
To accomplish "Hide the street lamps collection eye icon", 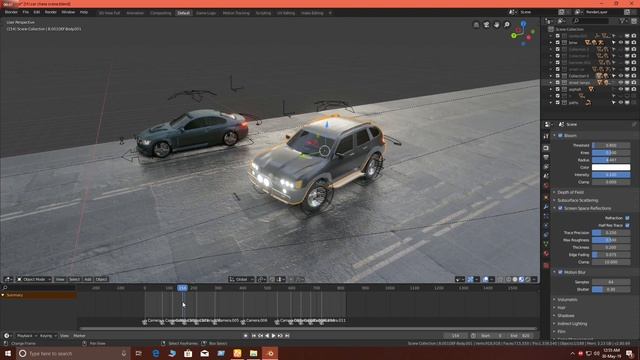I will tap(620, 82).
